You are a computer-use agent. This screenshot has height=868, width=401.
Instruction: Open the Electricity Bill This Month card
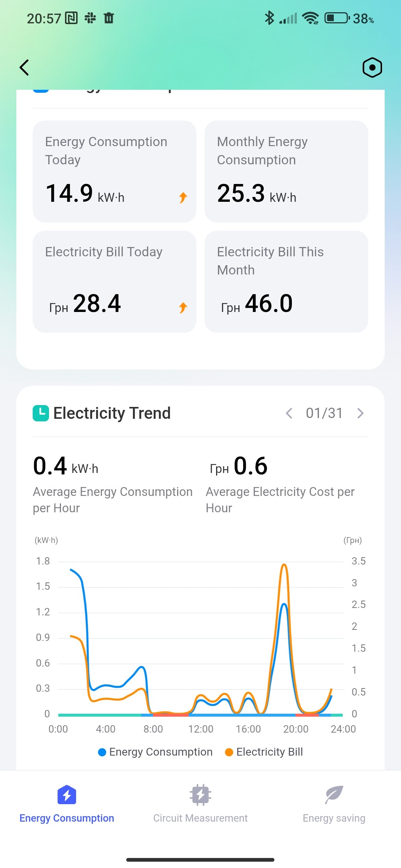(286, 282)
